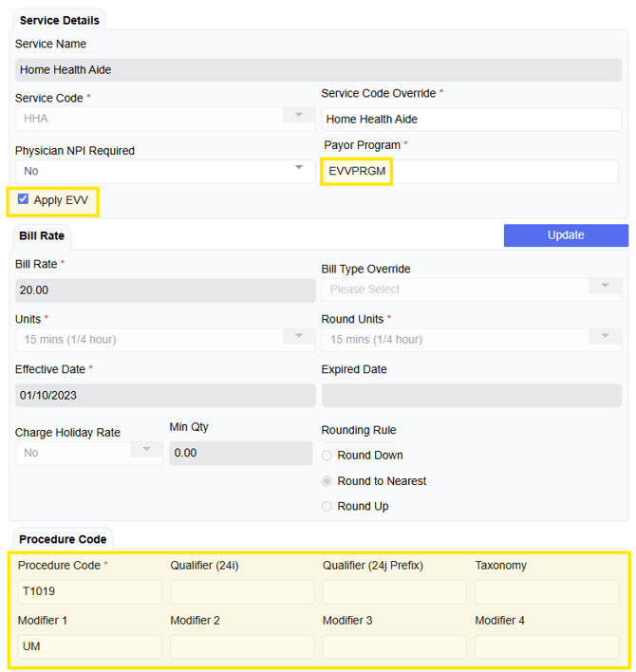Click the Taxonomy input field
Viewport: 636px width, 672px height.
click(547, 591)
